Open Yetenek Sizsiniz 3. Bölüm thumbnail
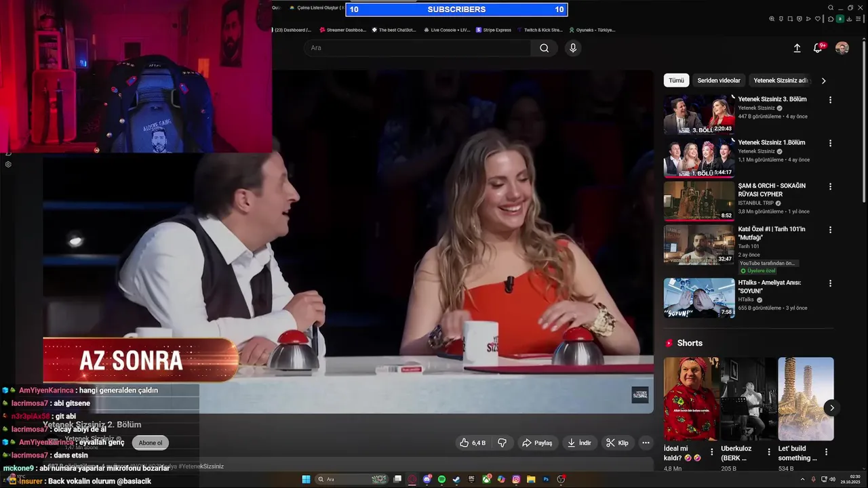Image resolution: width=868 pixels, height=488 pixels. tap(699, 115)
